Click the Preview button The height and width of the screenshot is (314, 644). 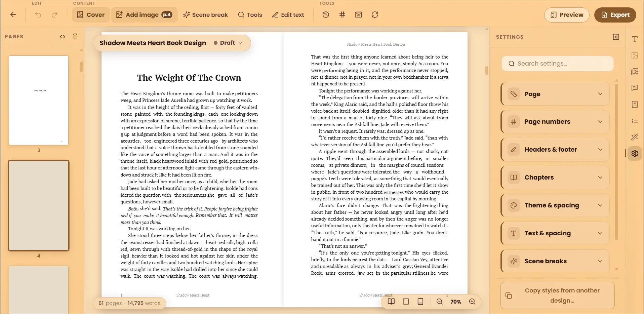coord(567,15)
